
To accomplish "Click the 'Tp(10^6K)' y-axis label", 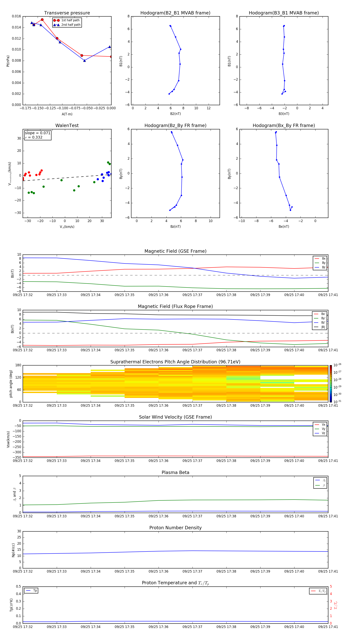I will pyautogui.click(x=11, y=605).
